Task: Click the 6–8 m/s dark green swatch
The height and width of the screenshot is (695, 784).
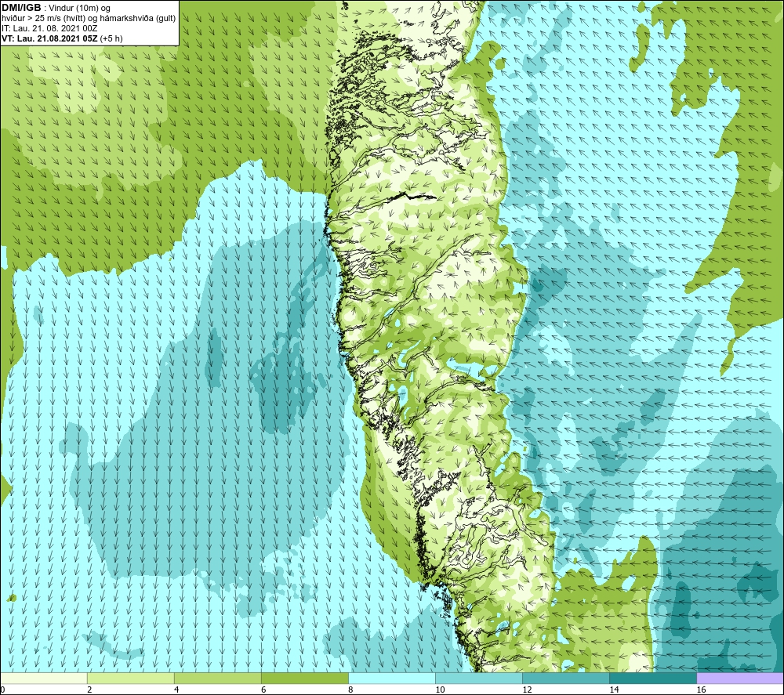Action: (305, 678)
